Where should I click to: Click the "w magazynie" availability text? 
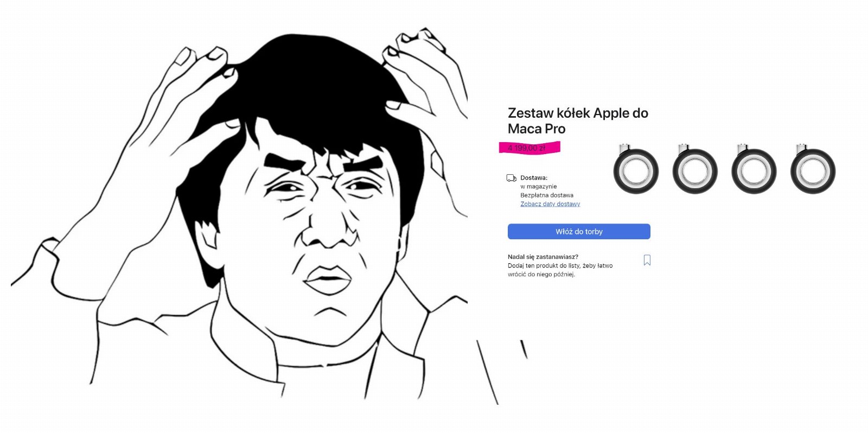click(538, 186)
